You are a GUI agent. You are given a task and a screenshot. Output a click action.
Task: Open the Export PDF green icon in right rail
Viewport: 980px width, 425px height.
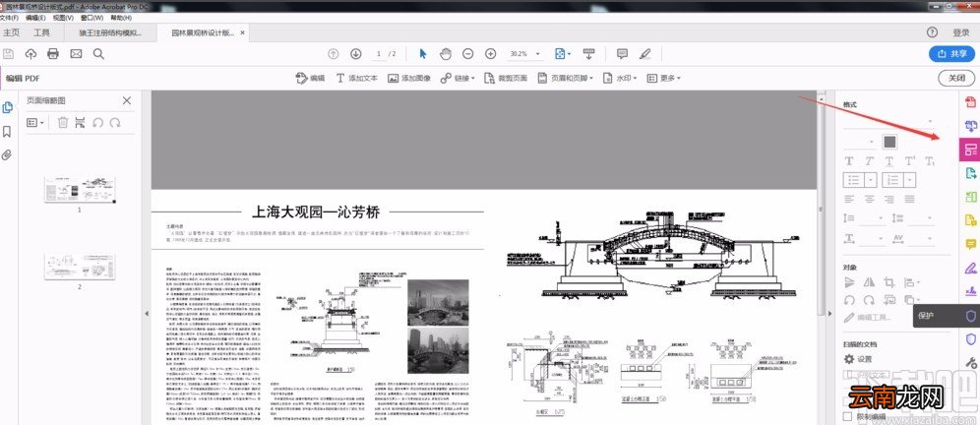(970, 173)
